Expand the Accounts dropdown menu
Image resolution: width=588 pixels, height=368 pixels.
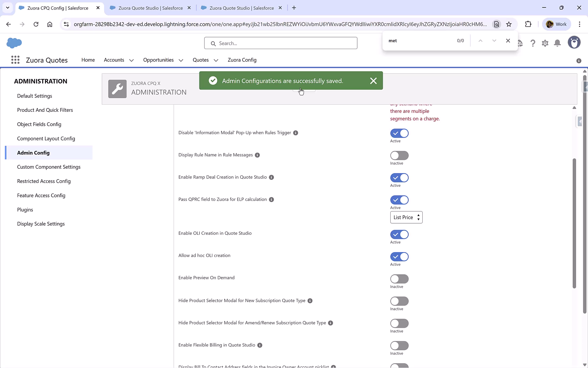coord(132,60)
